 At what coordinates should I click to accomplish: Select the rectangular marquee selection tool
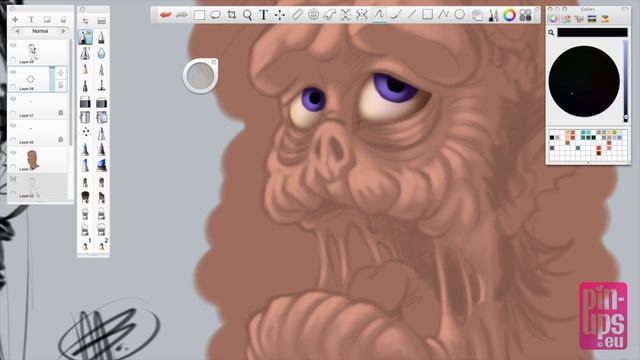click(199, 15)
